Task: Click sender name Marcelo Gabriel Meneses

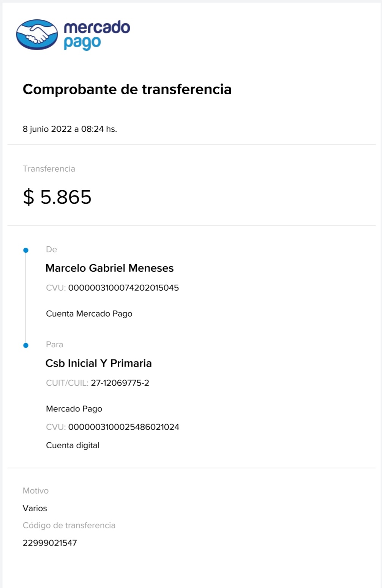Action: click(109, 268)
